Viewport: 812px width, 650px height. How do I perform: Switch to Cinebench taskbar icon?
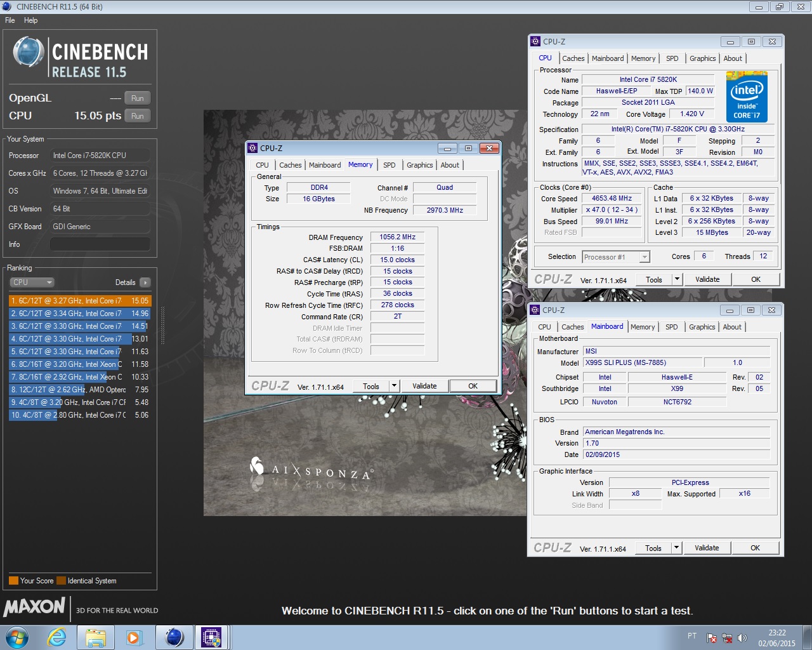[x=174, y=637]
